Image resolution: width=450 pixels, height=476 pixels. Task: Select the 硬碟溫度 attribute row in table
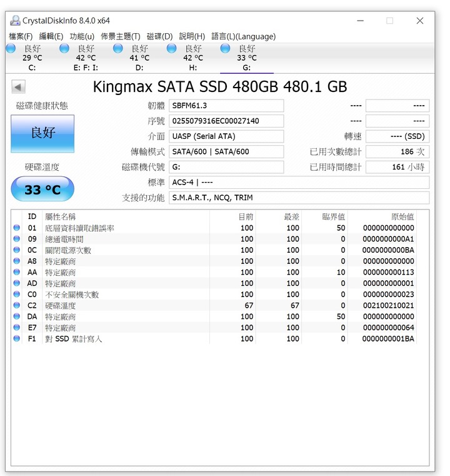(214, 305)
